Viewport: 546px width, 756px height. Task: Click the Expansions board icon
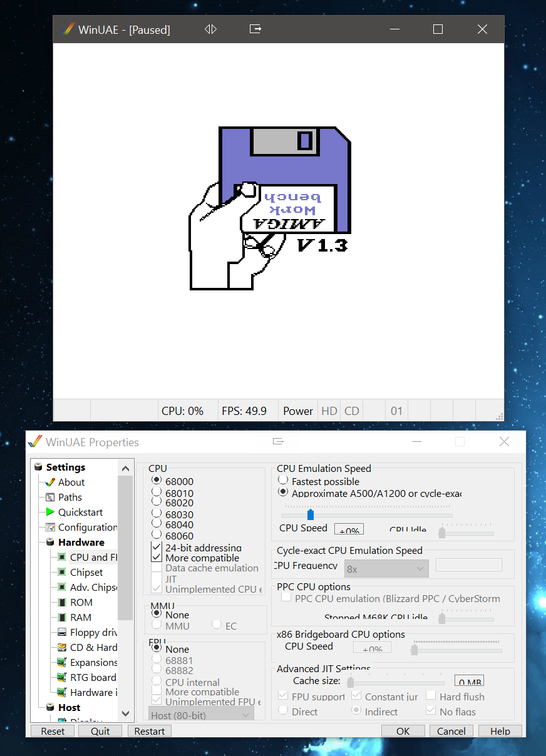(62, 662)
